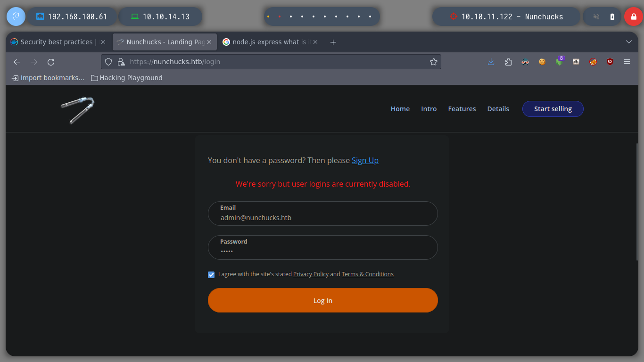
Task: Click the 10.10.11.122 Nunchucks target widget
Action: (506, 16)
